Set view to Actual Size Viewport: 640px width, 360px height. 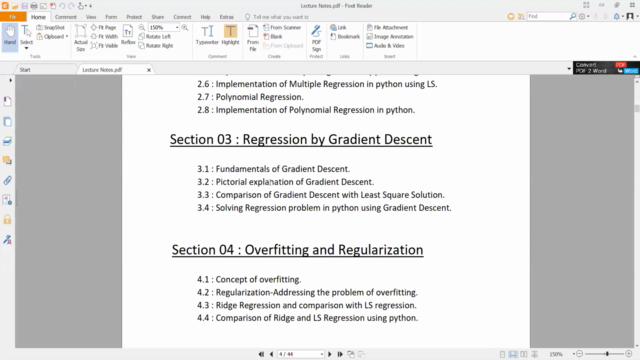click(x=80, y=38)
